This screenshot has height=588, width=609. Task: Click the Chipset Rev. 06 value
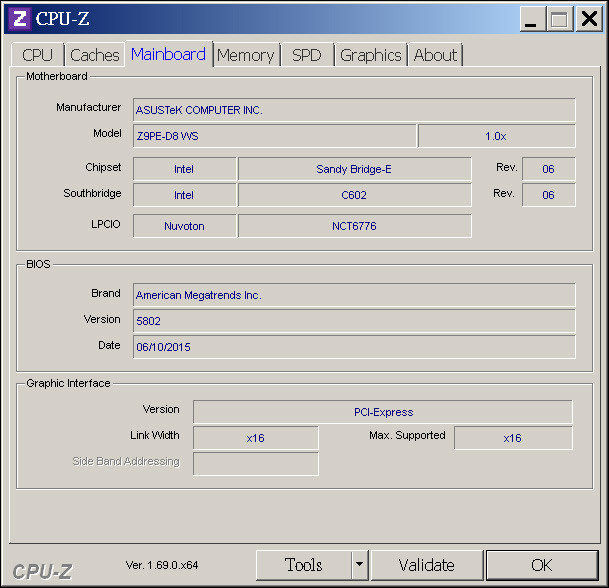[x=548, y=169]
